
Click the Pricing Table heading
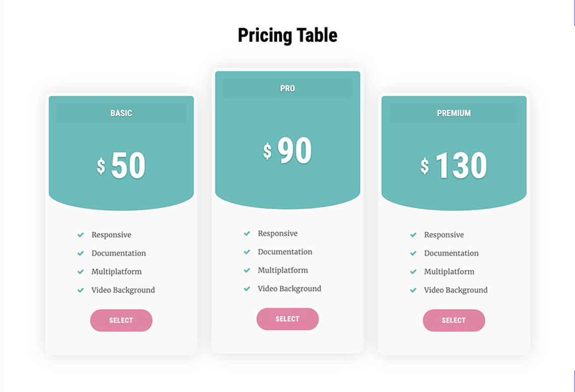[x=287, y=35]
